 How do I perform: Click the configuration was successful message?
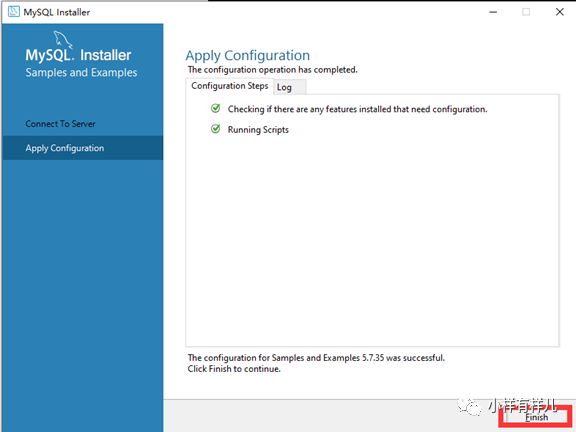(316, 358)
